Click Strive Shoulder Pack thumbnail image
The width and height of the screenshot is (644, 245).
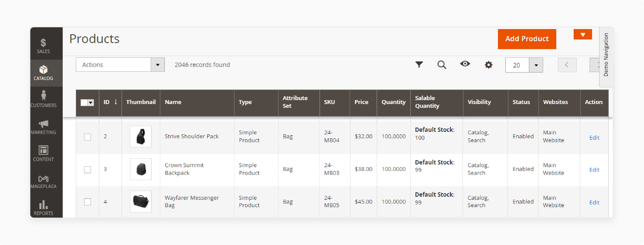(141, 136)
